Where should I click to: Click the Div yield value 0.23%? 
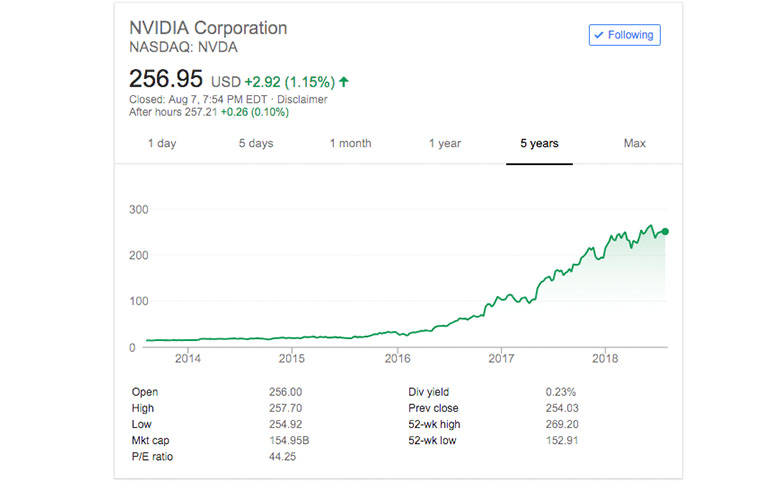click(x=560, y=392)
